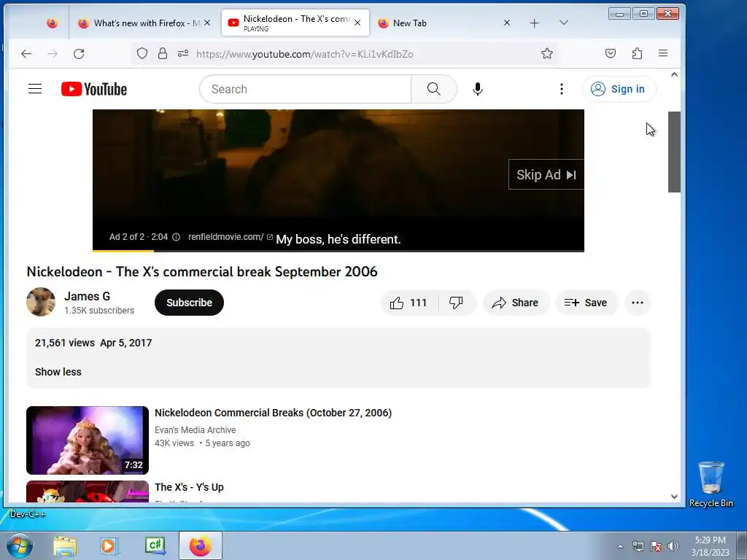Open a new tab with plus
The image size is (747, 560).
(535, 23)
